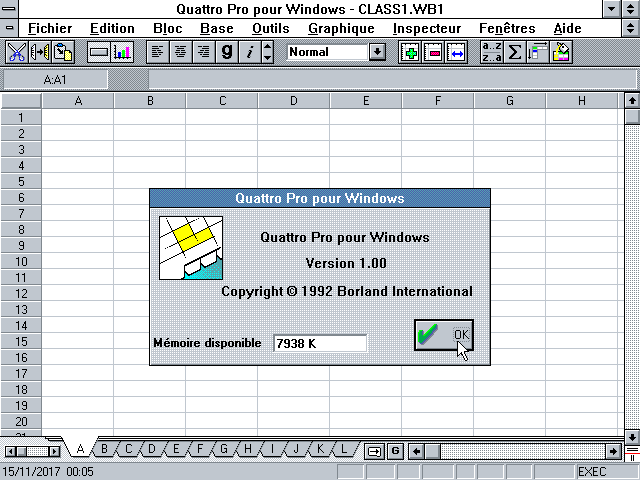640x480 pixels.
Task: Click the A:A1 cell address box
Action: (55, 80)
